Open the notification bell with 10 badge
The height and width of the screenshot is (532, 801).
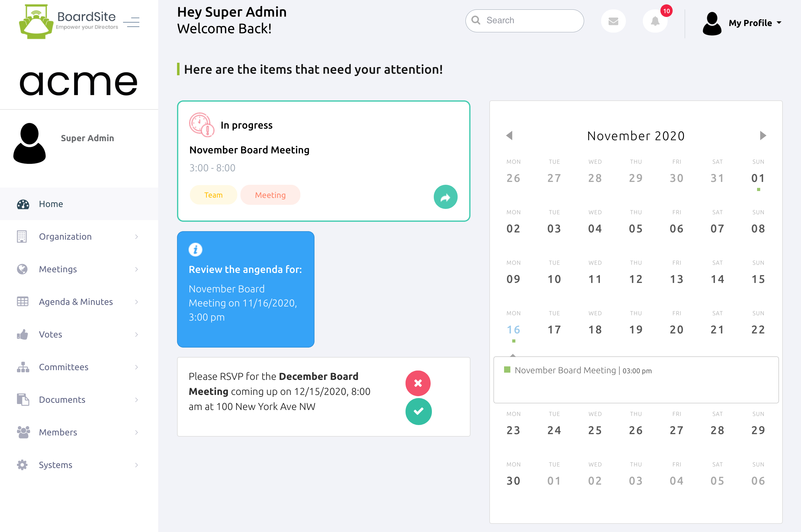[655, 21]
